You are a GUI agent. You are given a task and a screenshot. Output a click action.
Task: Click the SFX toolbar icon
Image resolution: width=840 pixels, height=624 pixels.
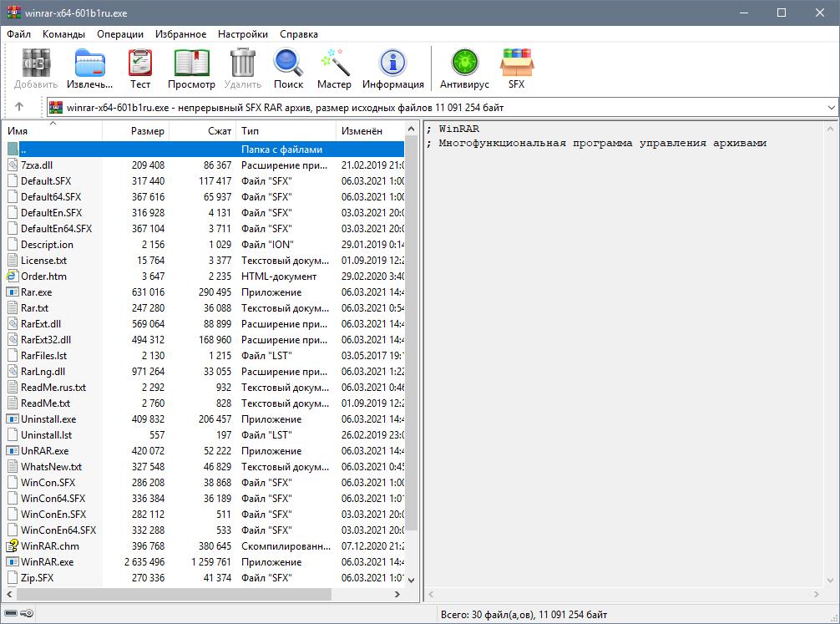[x=516, y=68]
